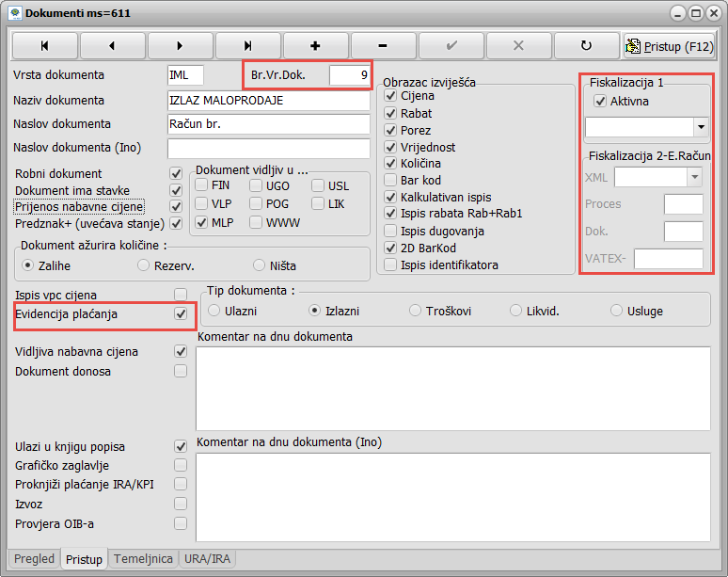Click the Pristup (F12) button
728x577 pixels.
coord(670,45)
